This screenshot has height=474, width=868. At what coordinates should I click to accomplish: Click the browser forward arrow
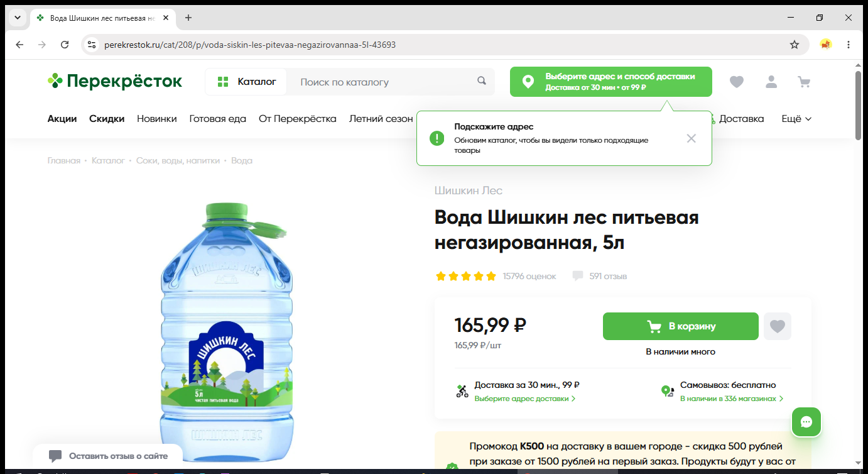[42, 45]
